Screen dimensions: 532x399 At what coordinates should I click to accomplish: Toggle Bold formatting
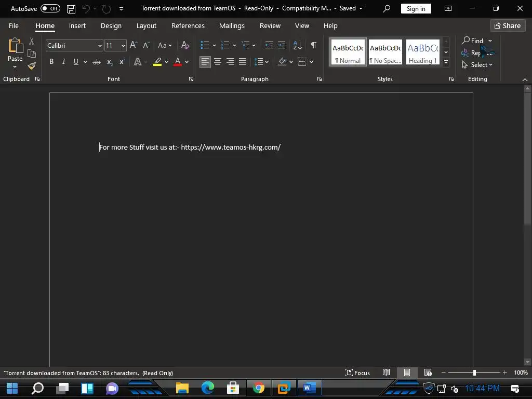click(x=51, y=61)
